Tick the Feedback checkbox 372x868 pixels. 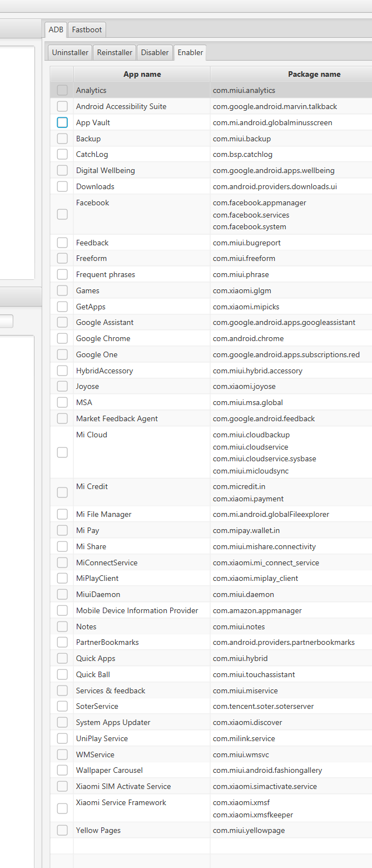pos(62,243)
